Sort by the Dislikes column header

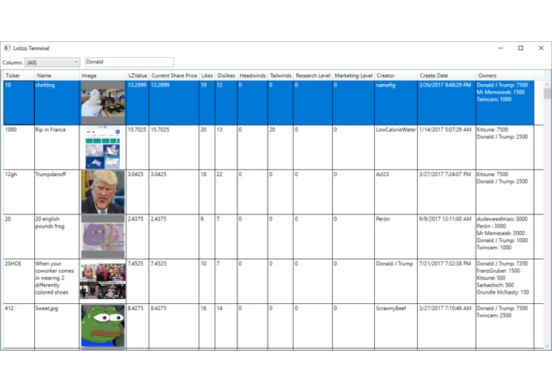(226, 75)
